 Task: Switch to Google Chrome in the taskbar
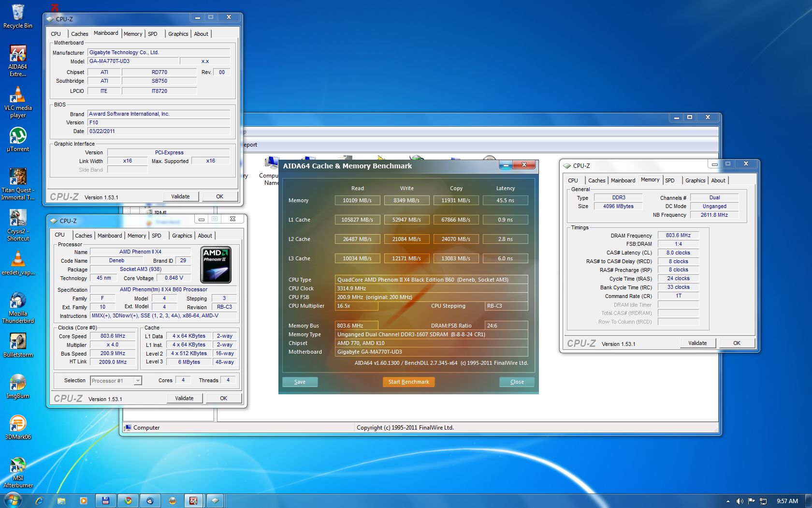pos(128,501)
